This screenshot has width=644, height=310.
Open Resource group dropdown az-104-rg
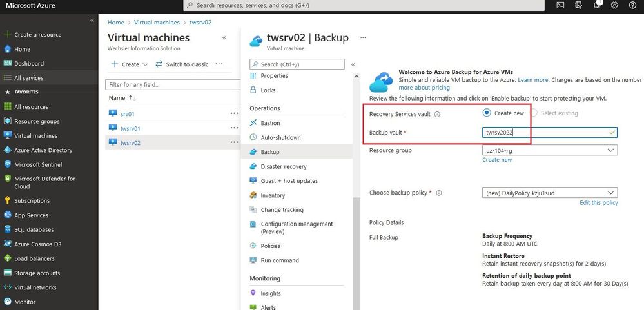[549, 151]
